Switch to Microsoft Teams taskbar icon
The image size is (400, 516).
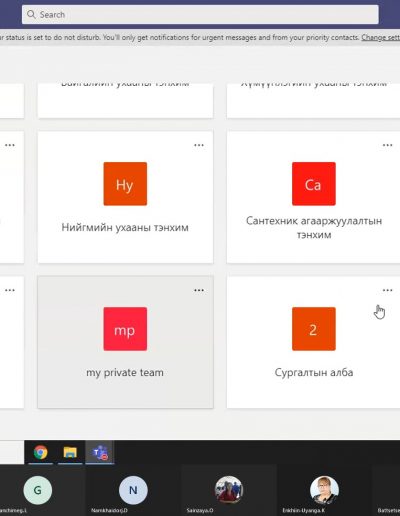(100, 452)
